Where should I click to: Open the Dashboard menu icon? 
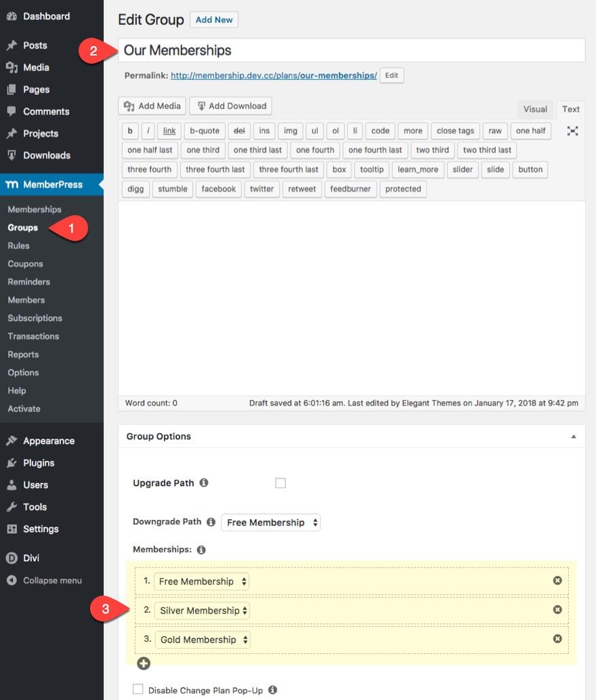coord(12,16)
